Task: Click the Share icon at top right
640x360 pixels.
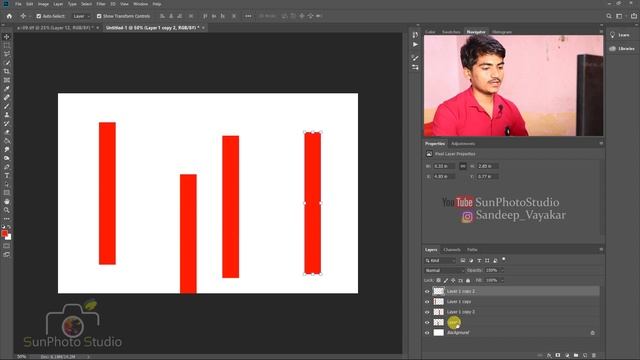Action: [x=634, y=16]
